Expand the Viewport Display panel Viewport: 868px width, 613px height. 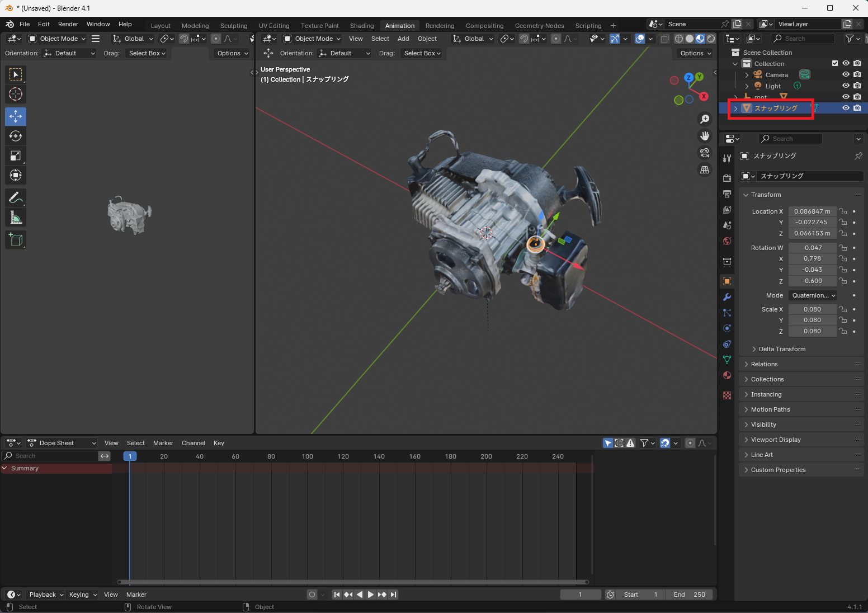point(776,440)
